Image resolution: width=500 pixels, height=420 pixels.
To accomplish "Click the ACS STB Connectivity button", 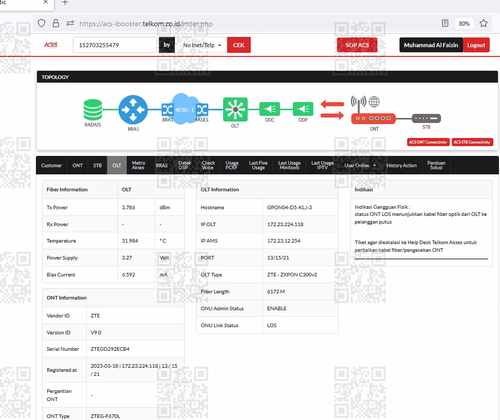I will 472,142.
